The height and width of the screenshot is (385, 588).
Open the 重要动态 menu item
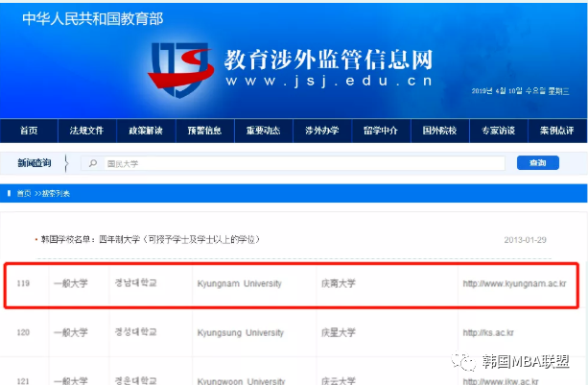click(263, 131)
